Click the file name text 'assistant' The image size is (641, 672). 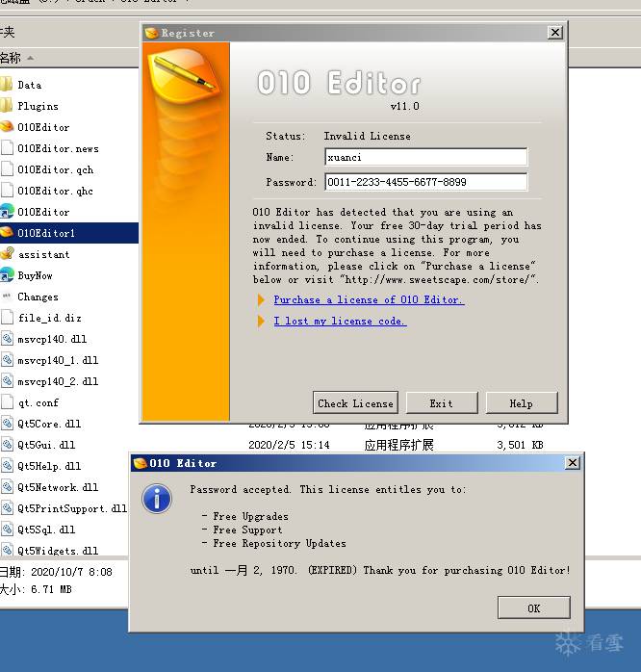43,254
